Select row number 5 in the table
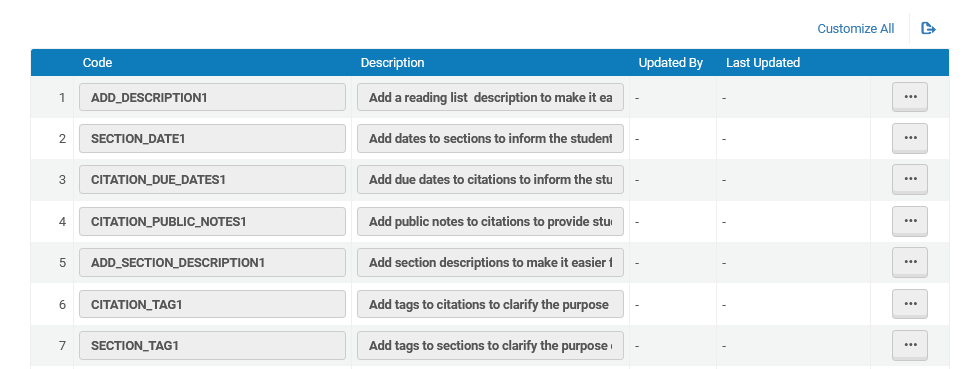980x369 pixels. coord(62,263)
